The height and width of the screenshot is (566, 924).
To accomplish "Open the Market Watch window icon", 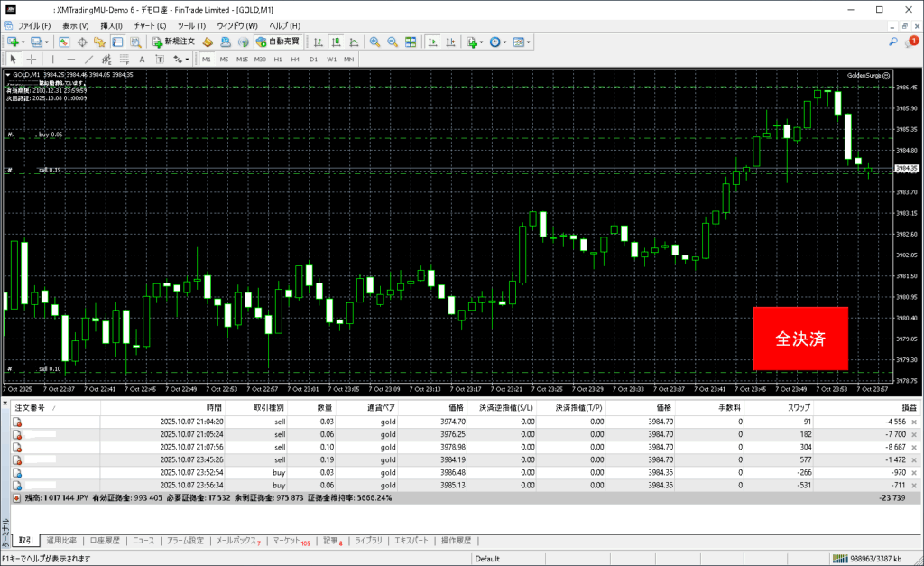I will click(x=64, y=42).
